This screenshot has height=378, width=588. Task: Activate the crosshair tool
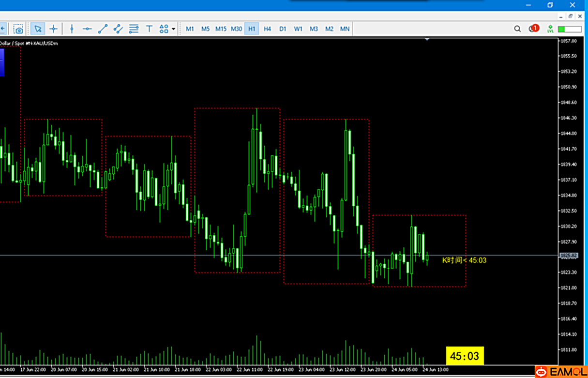(53, 29)
